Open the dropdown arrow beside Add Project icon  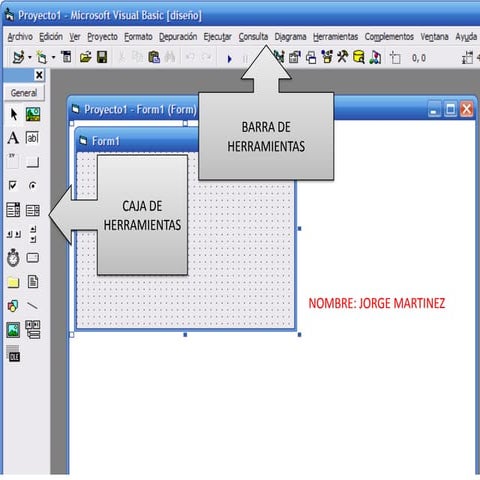[30, 58]
